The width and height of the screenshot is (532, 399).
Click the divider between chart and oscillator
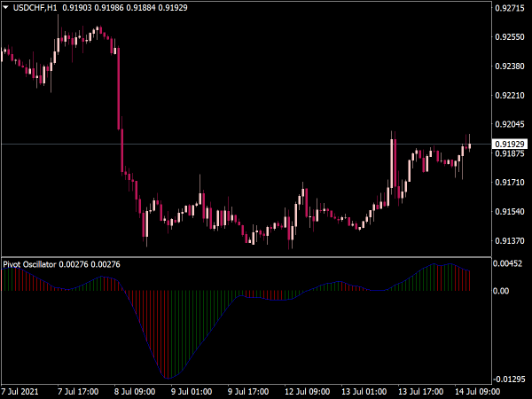point(246,257)
